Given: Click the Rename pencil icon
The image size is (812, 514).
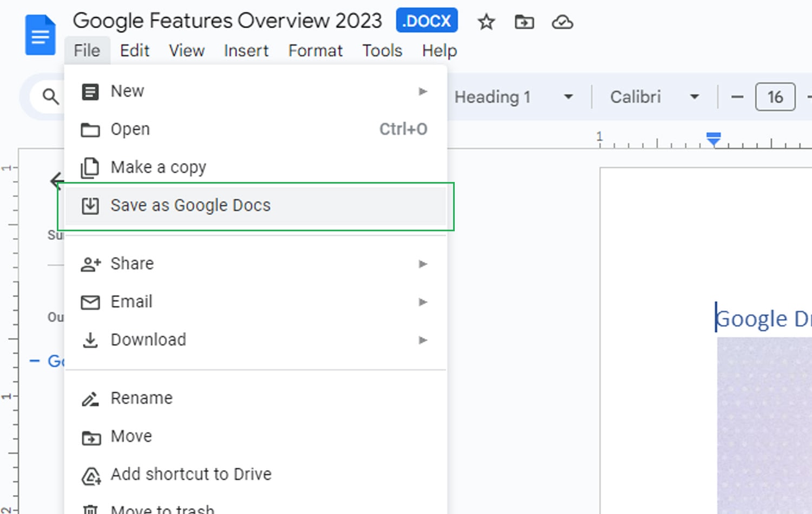Looking at the screenshot, I should pos(90,398).
